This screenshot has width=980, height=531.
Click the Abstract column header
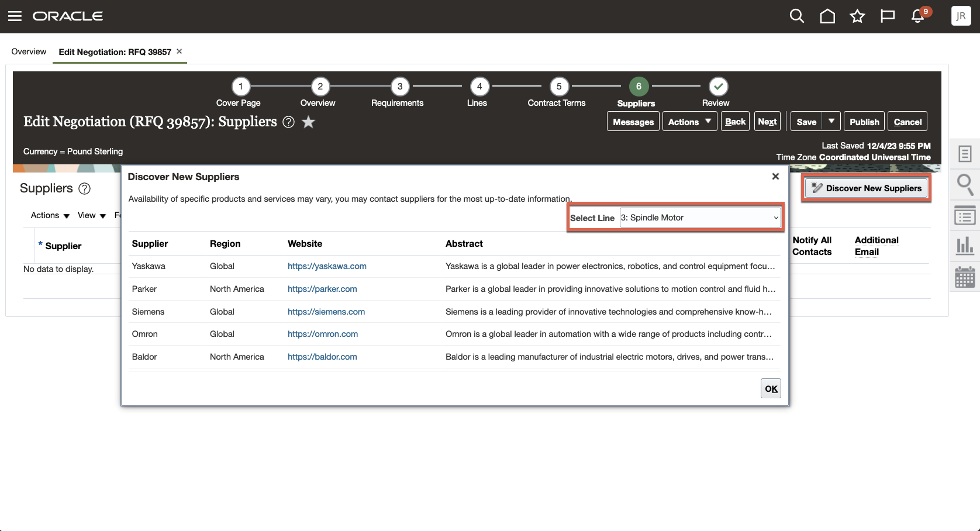[464, 244]
